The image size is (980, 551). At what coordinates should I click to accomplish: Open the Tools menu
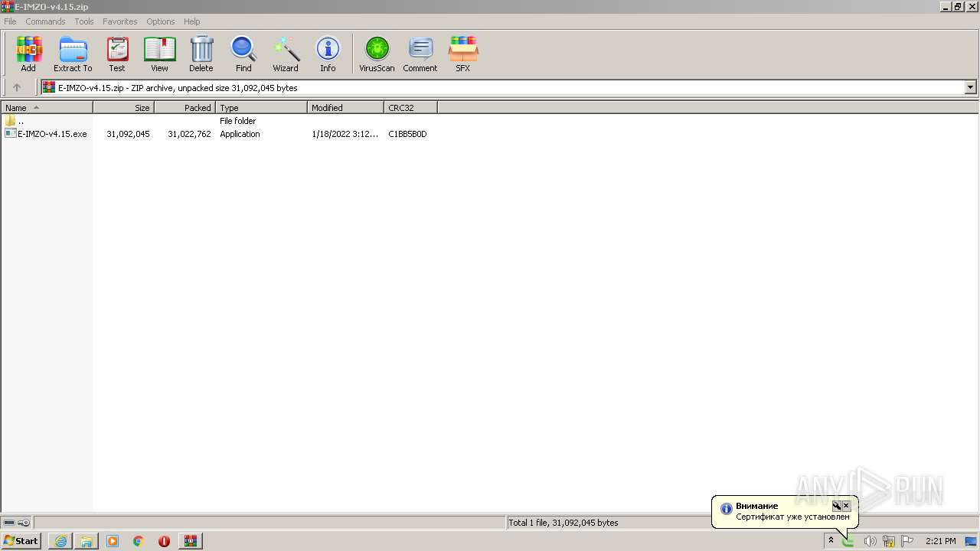coord(84,21)
